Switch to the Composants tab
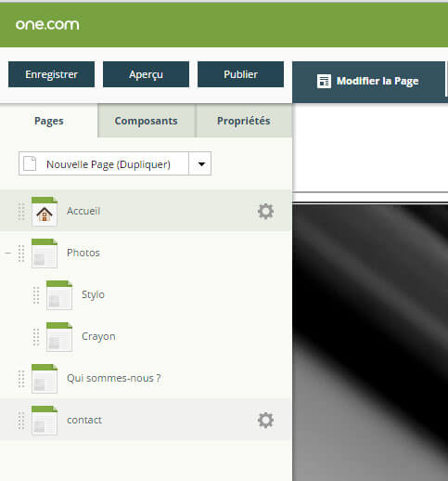 [147, 121]
